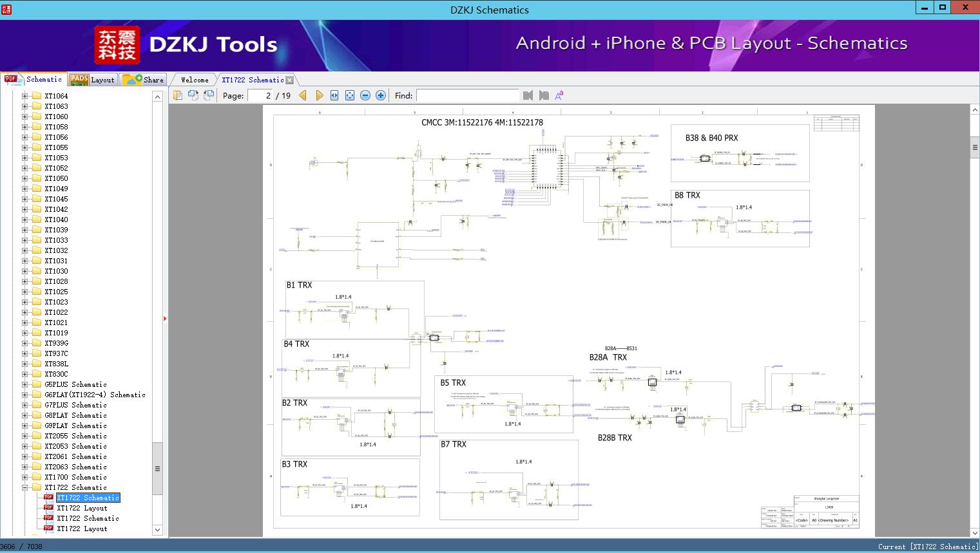Click the rotate page left icon
This screenshot has height=553, width=980.
coord(193,95)
